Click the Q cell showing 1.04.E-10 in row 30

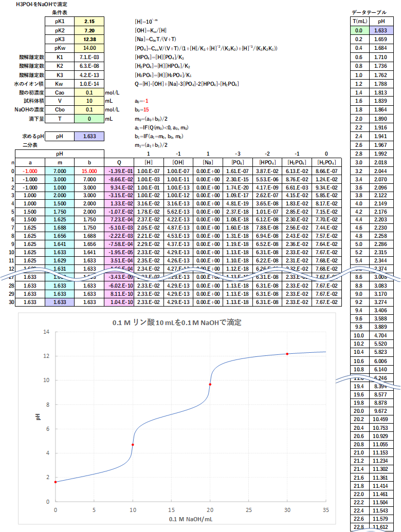coord(119,302)
